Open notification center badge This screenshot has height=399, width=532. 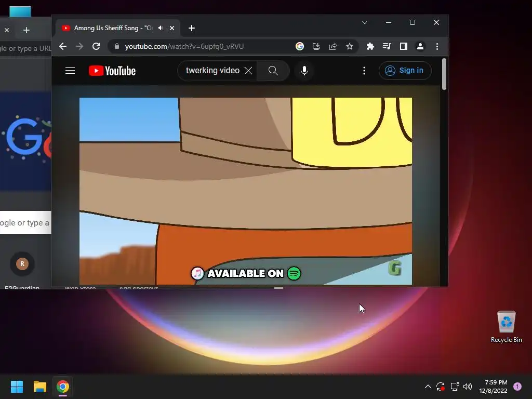[517, 387]
